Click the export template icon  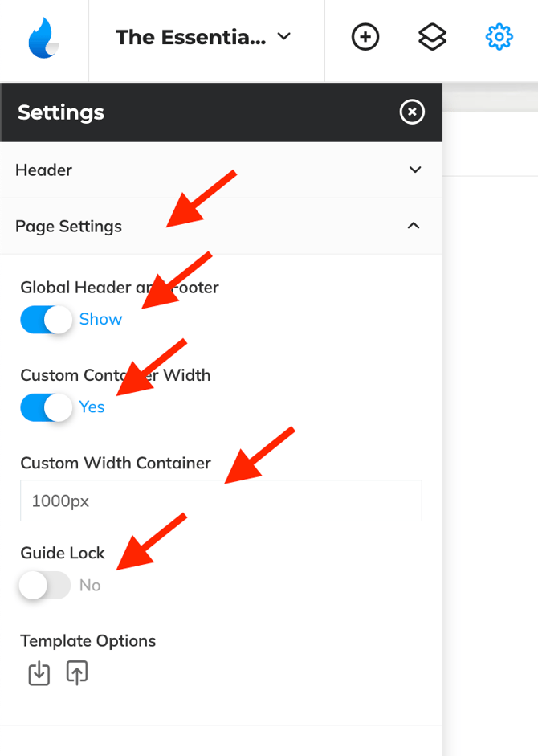77,673
